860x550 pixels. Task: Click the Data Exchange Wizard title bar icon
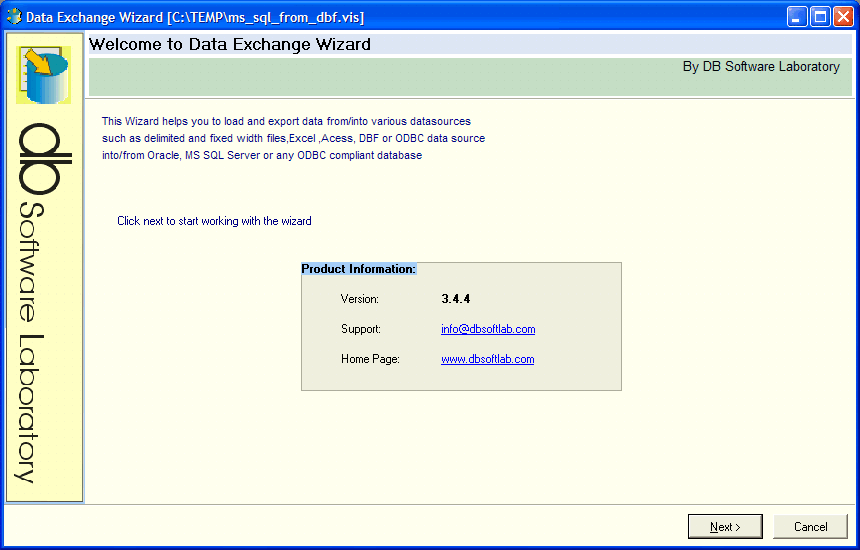14,16
